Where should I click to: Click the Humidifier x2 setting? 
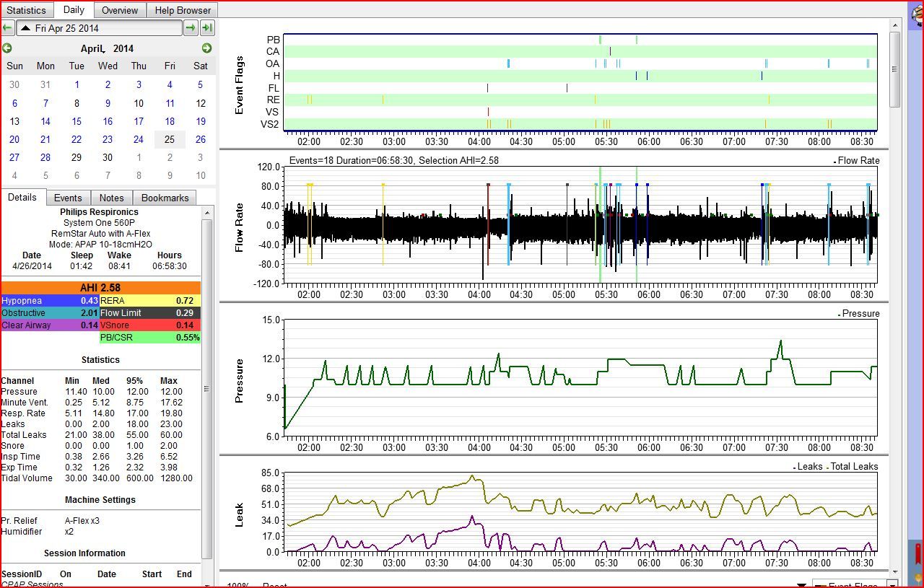click(x=38, y=532)
